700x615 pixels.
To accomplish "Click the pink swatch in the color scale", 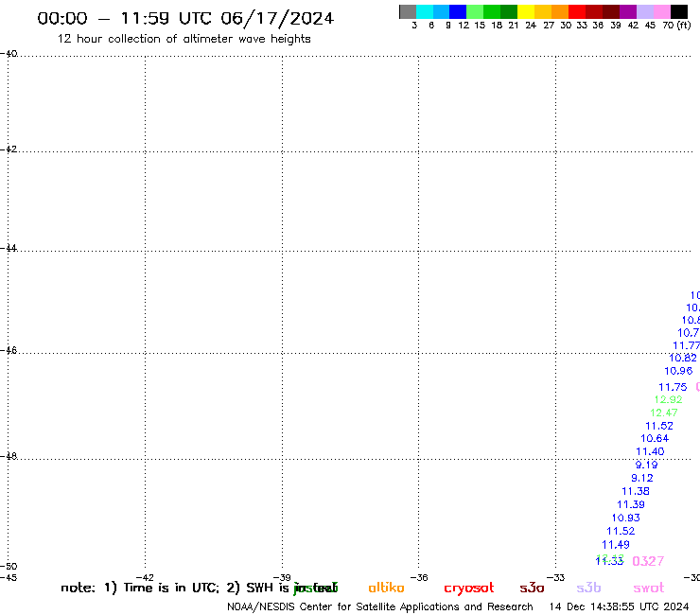I will coord(661,11).
